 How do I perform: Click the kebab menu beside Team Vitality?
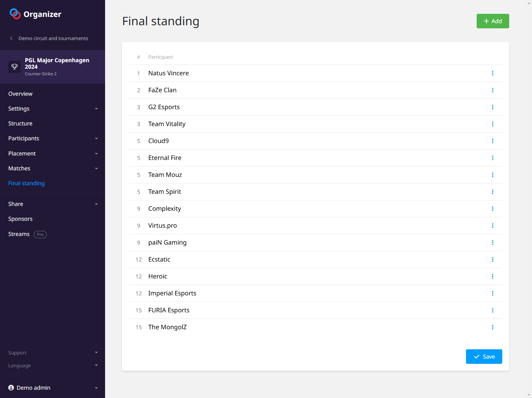[x=493, y=124]
